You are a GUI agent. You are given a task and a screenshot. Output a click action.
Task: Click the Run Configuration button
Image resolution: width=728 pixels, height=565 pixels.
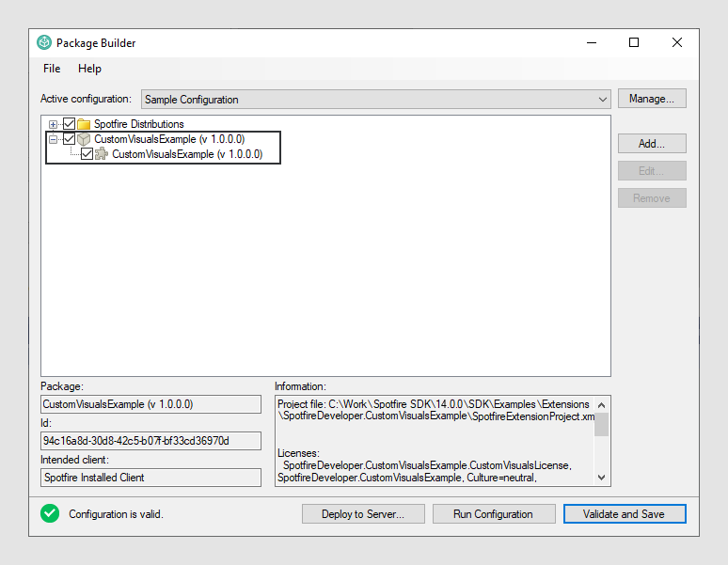coord(494,514)
